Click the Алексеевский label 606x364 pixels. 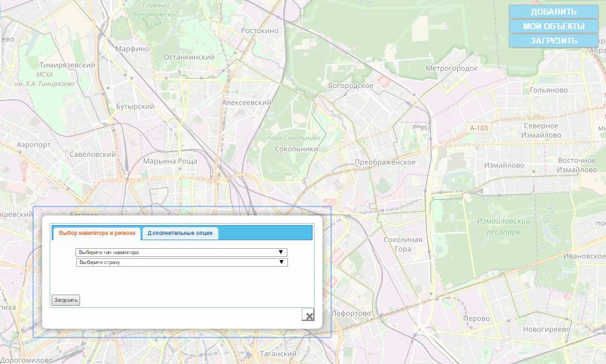pos(246,103)
